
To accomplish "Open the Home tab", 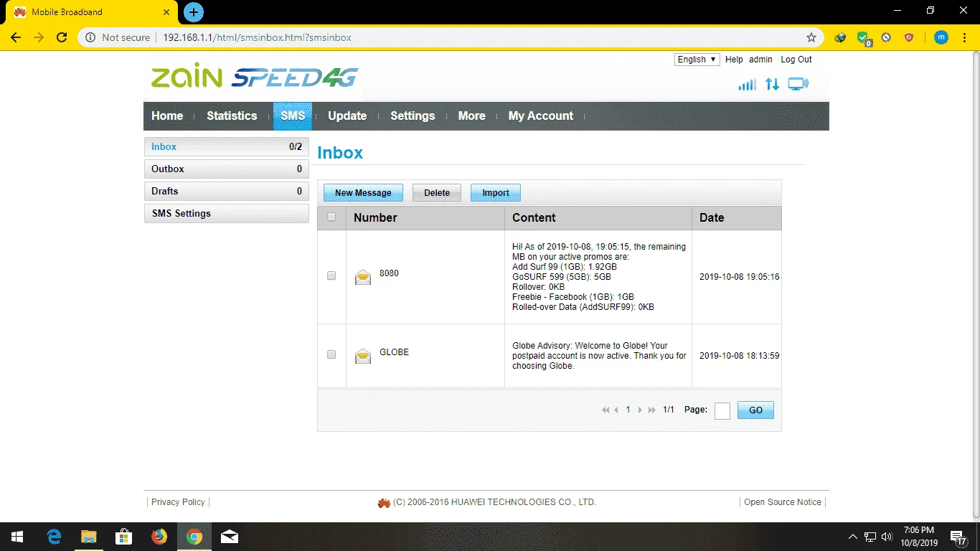I will click(x=167, y=116).
